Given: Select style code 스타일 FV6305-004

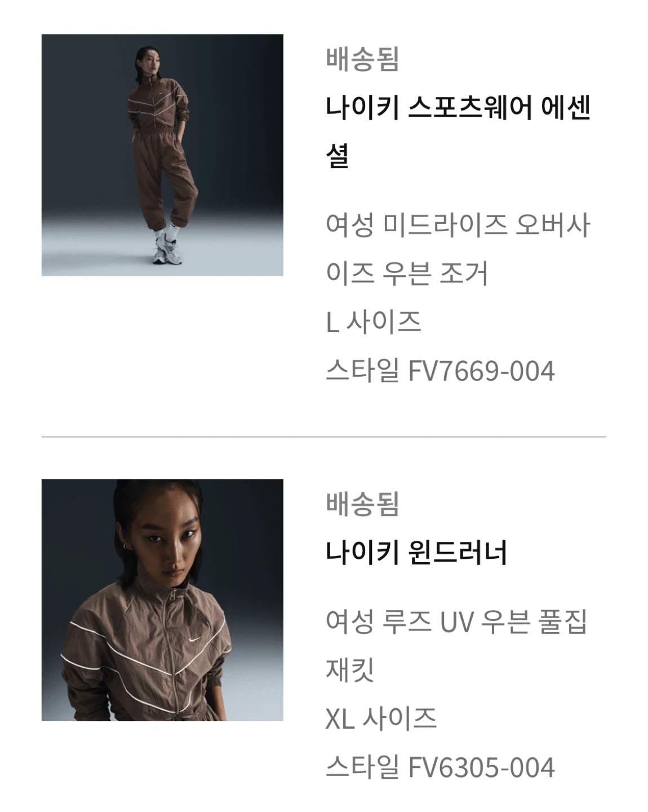Looking at the screenshot, I should (x=441, y=768).
